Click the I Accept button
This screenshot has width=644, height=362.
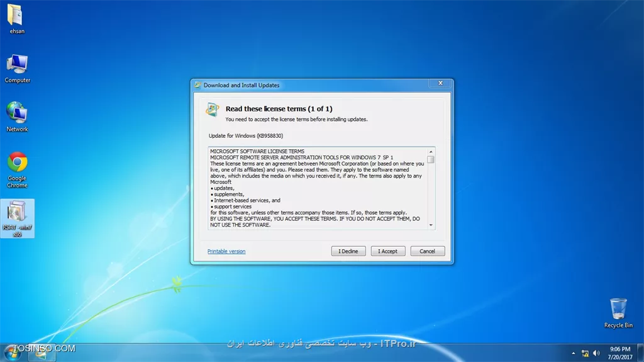click(x=387, y=251)
